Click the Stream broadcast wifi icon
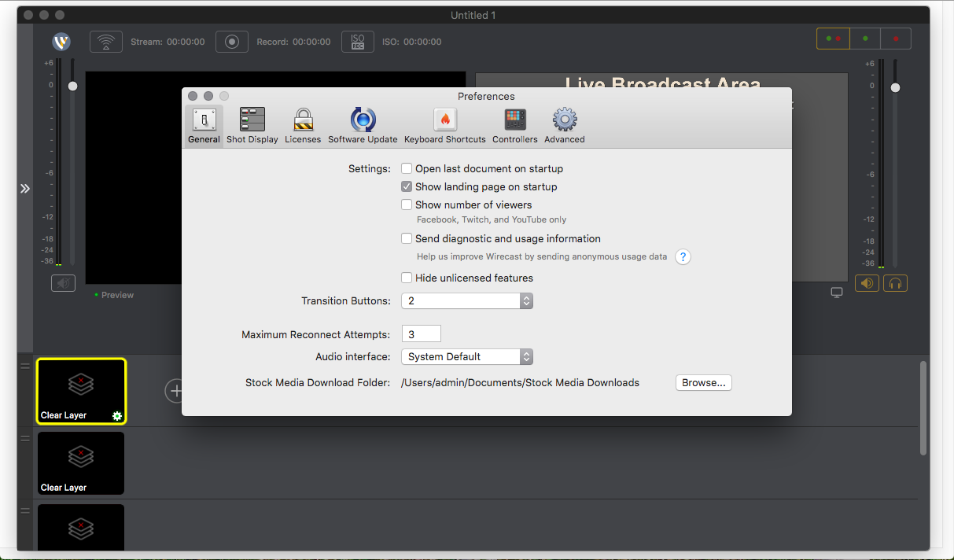Viewport: 954px width, 560px height. point(106,42)
